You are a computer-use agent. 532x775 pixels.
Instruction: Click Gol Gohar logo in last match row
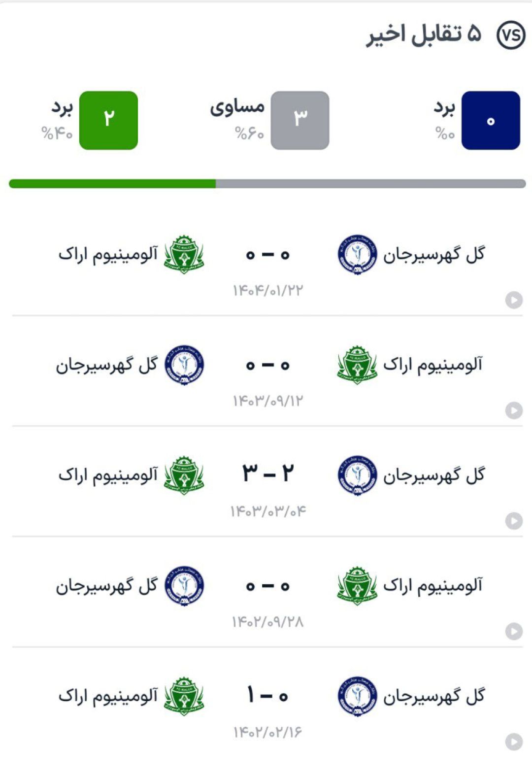[358, 696]
